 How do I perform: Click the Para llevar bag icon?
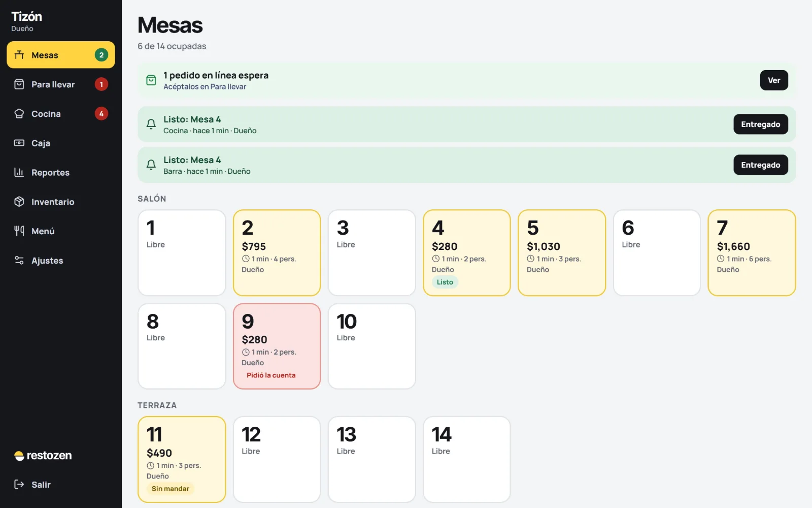[19, 84]
